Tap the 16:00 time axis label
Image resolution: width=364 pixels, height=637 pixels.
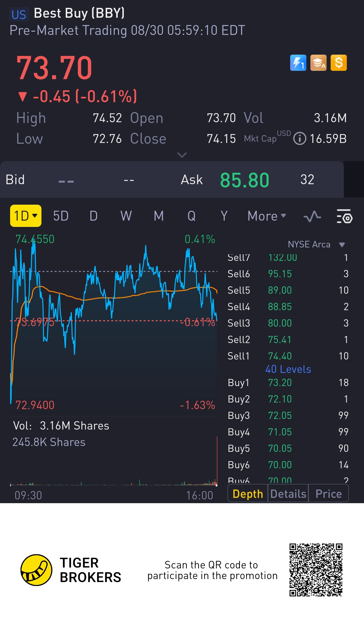point(200,496)
